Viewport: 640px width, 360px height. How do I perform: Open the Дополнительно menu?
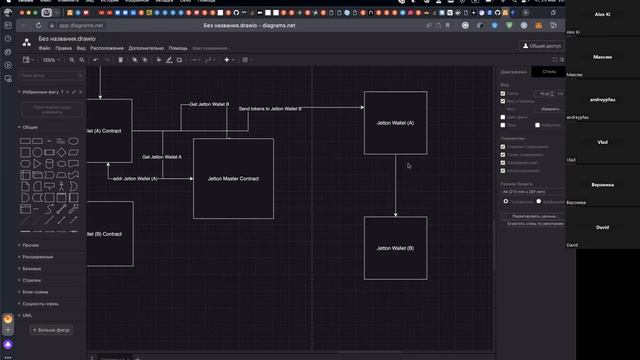point(146,48)
